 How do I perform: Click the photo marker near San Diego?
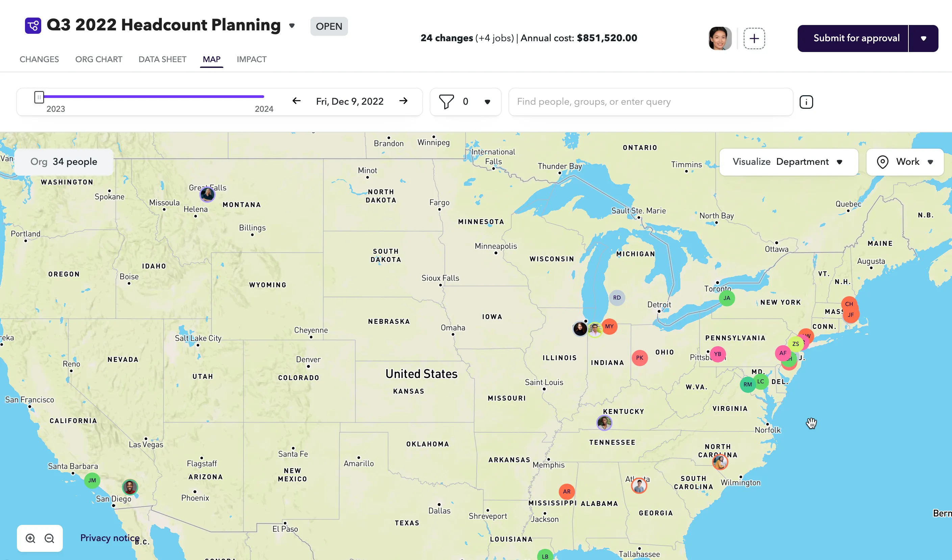(130, 487)
